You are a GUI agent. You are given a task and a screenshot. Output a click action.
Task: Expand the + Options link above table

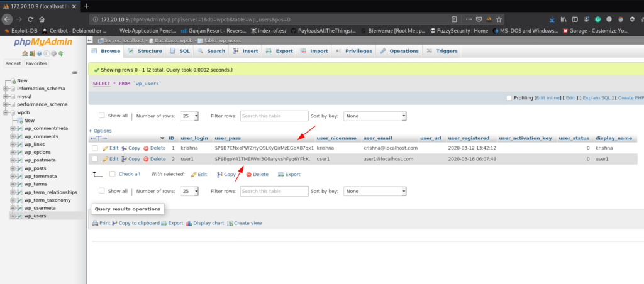click(100, 131)
